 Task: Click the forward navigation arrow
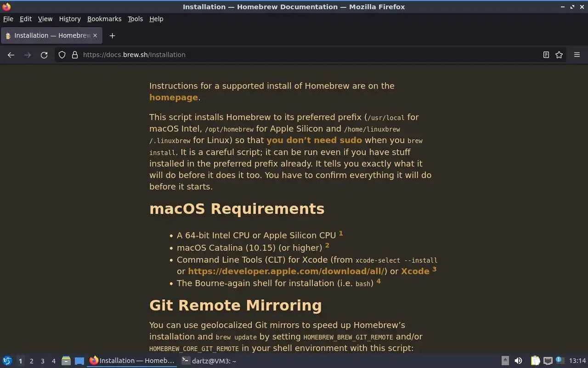click(28, 55)
